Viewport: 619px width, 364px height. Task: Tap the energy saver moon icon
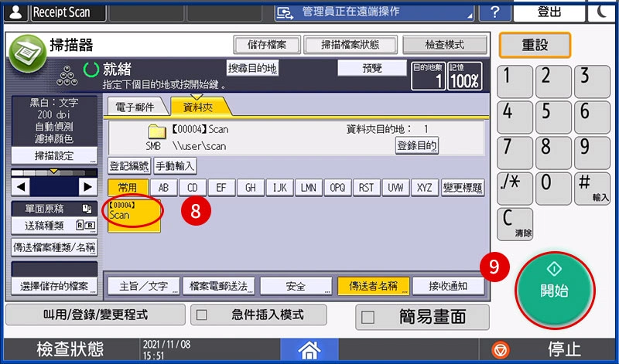(603, 12)
